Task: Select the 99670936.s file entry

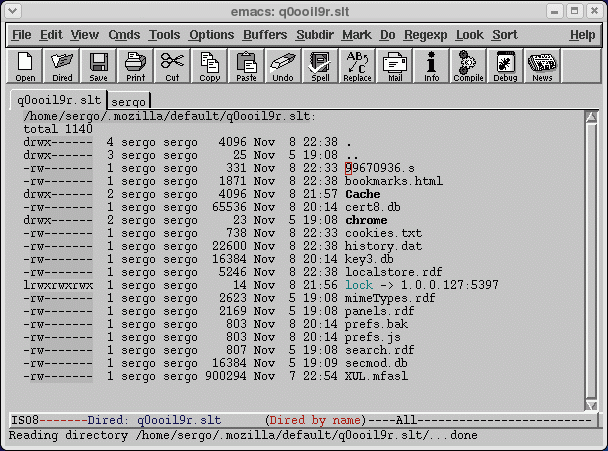Action: coord(380,168)
